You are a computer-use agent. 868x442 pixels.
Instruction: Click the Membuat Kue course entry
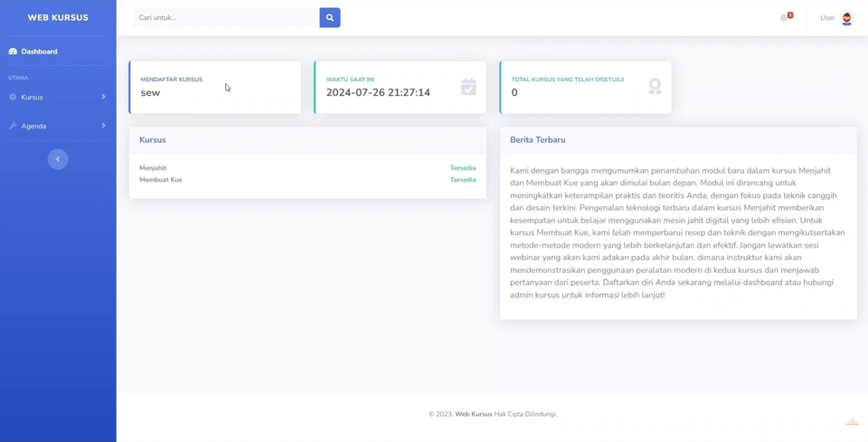point(161,180)
